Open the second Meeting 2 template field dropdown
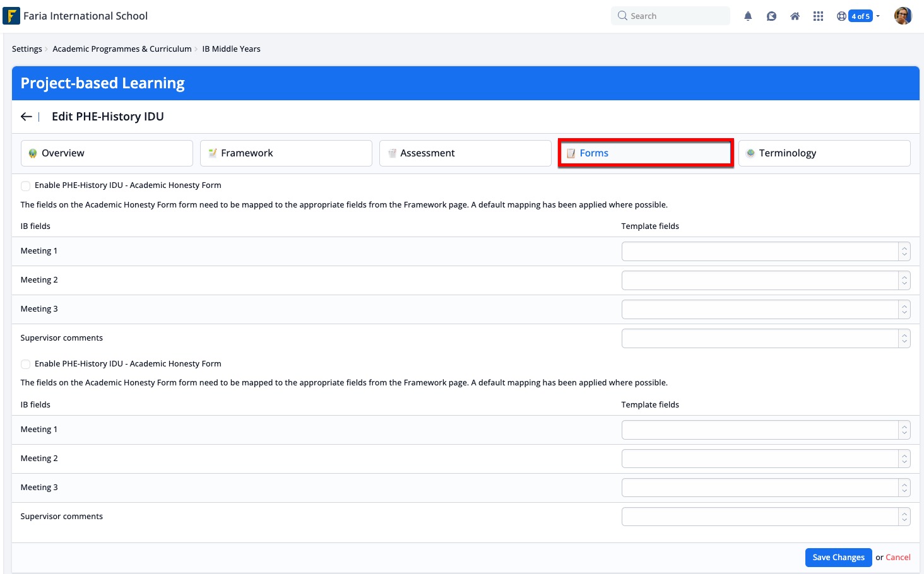Screen dimensions: 924x574 pos(765,459)
